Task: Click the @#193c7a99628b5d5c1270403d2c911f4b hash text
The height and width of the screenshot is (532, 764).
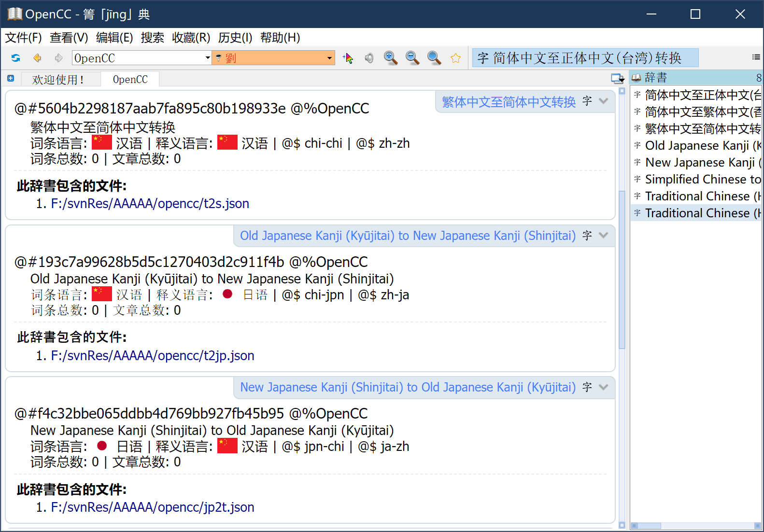Action: point(150,262)
